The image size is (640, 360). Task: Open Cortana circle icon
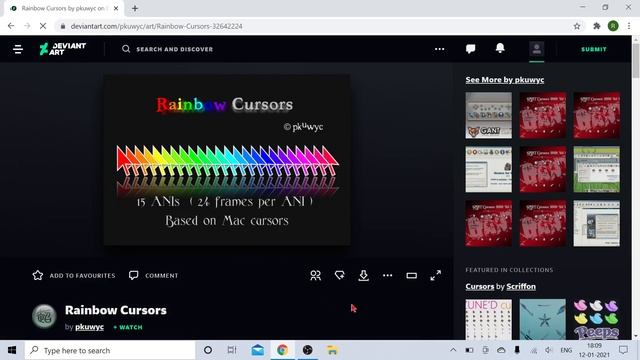coord(208,350)
